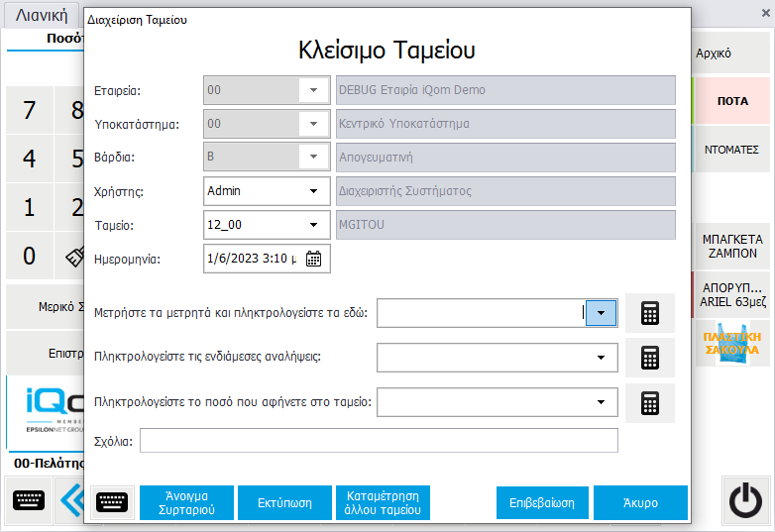Click into the Σχόλια text field
Viewport: 775px width, 532px height.
379,441
